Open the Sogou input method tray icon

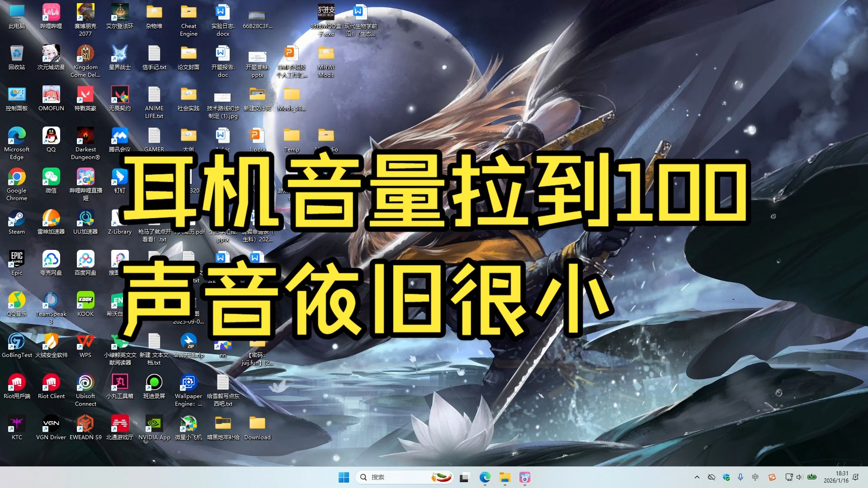[x=772, y=477]
